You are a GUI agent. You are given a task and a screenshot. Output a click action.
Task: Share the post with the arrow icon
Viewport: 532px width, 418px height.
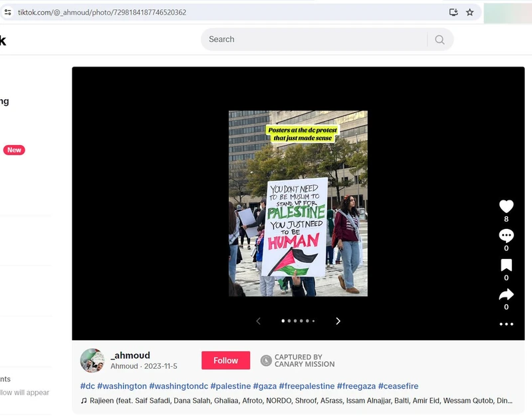[506, 295]
